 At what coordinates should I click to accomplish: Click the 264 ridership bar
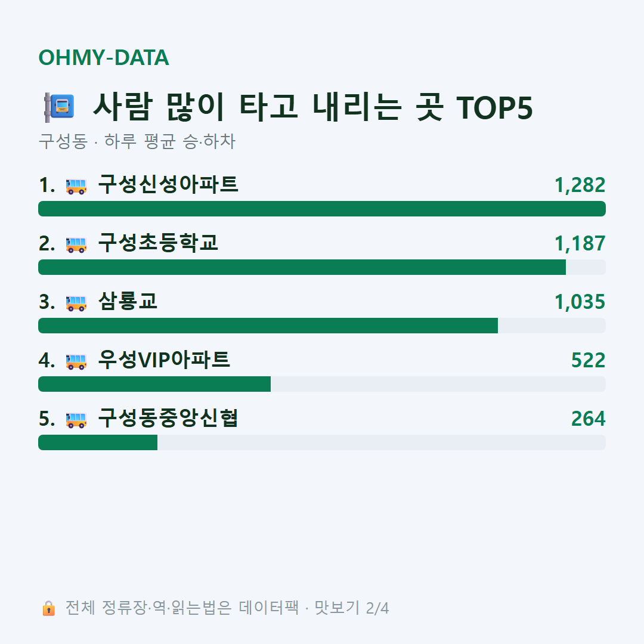[322, 442]
